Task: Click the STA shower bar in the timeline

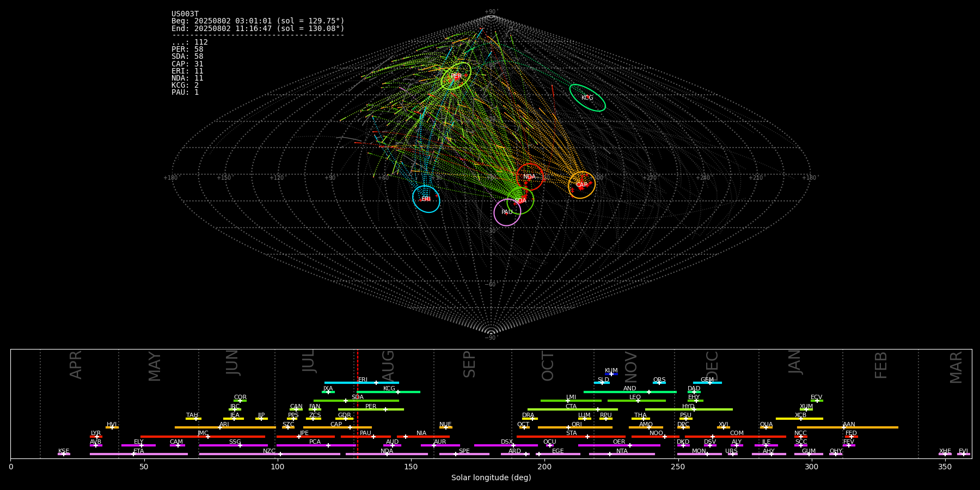Action: point(571,437)
